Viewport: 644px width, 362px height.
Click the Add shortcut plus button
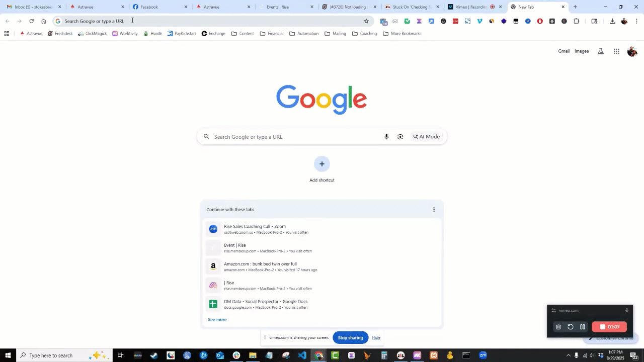(322, 164)
